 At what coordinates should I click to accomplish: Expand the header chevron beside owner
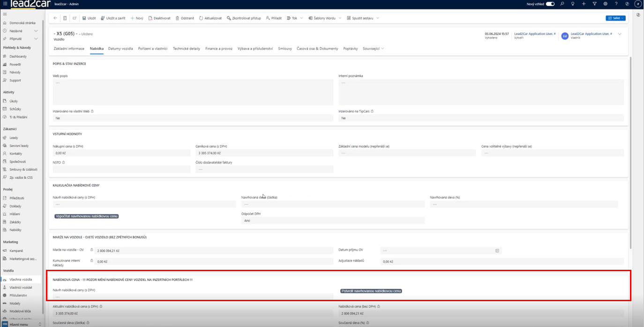pyautogui.click(x=620, y=34)
